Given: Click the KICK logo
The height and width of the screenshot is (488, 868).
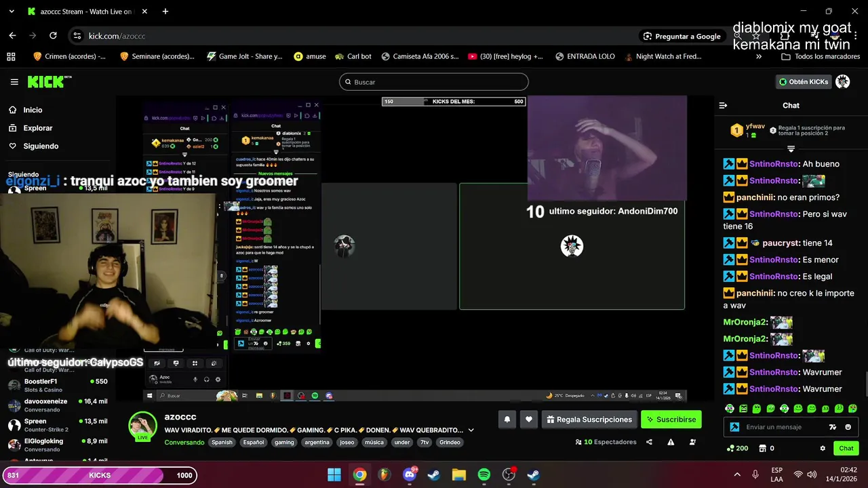Looking at the screenshot, I should [49, 82].
